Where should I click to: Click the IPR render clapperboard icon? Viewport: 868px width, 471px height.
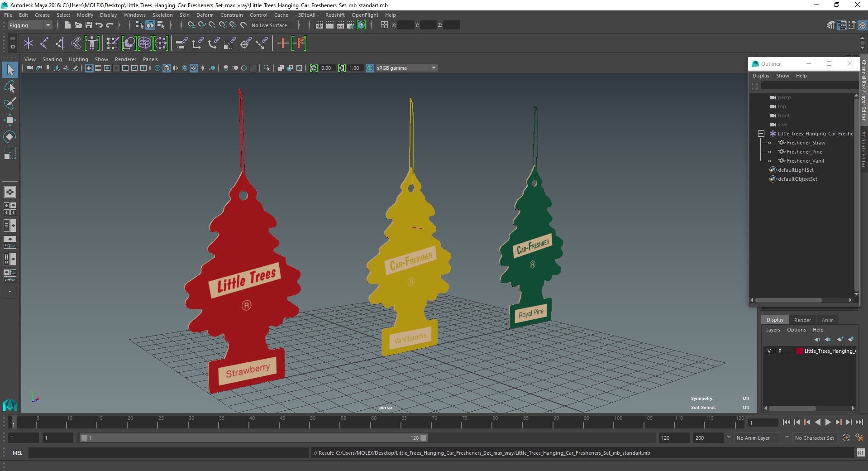pos(340,25)
